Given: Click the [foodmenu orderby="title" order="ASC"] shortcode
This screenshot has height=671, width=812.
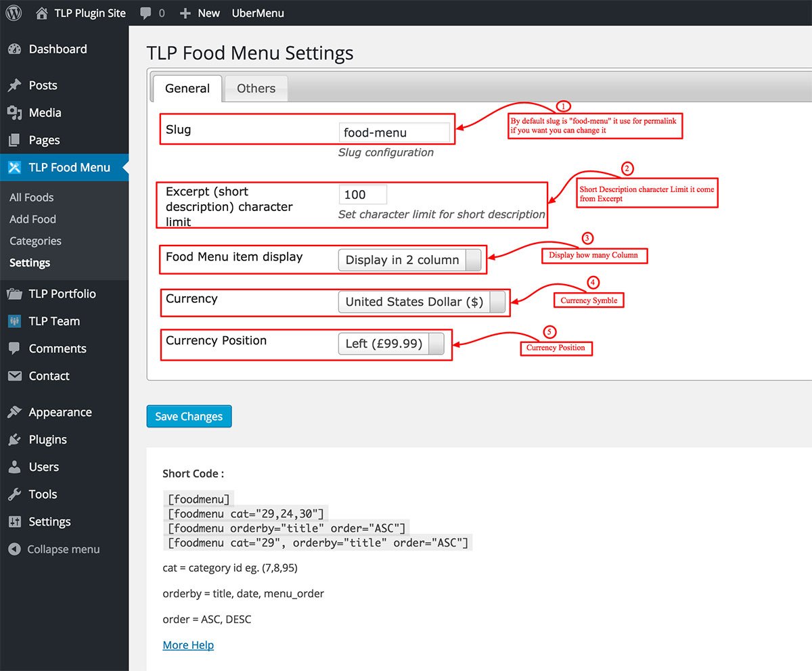Looking at the screenshot, I should point(288,528).
